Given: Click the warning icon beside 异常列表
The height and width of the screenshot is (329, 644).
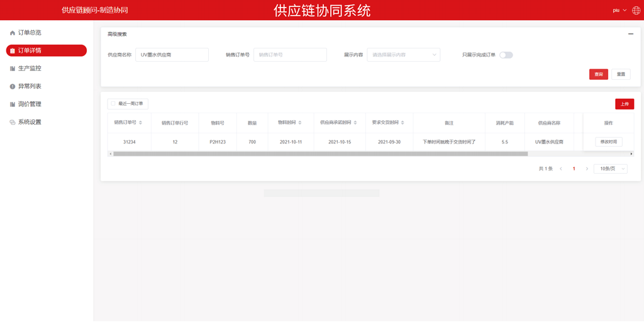Looking at the screenshot, I should (12, 86).
